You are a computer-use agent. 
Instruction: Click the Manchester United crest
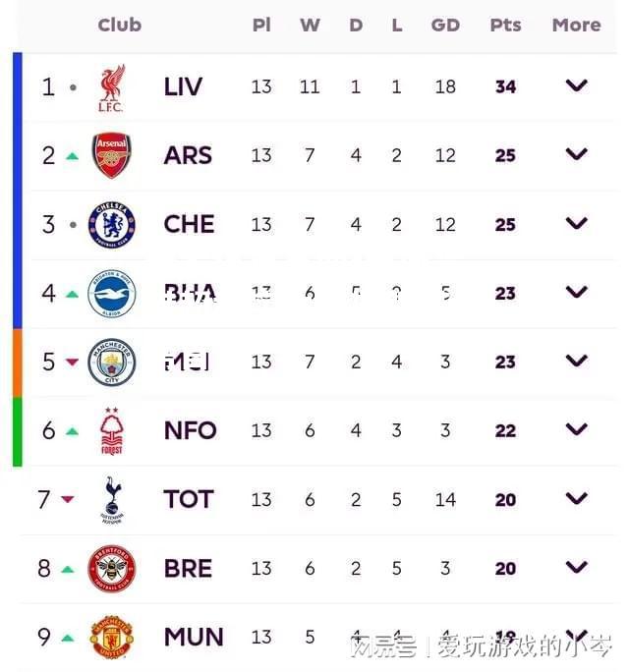111,638
